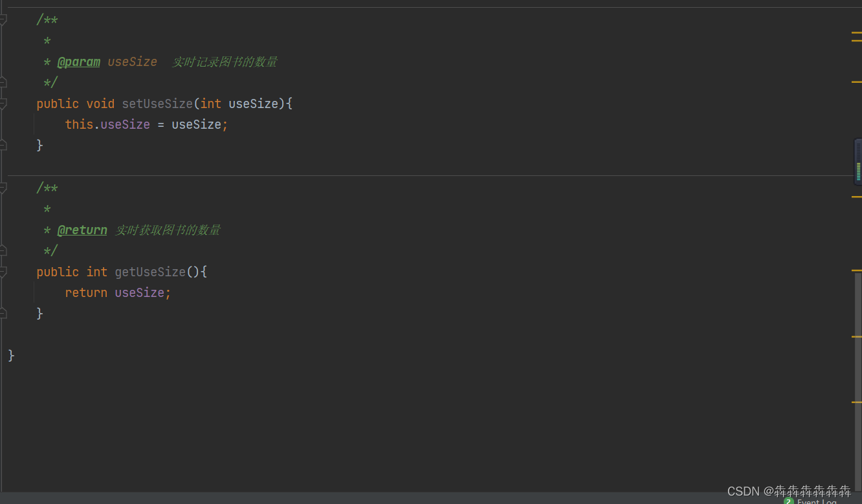Click the int type inside setUseSize parentheses
The height and width of the screenshot is (504, 862).
point(211,104)
